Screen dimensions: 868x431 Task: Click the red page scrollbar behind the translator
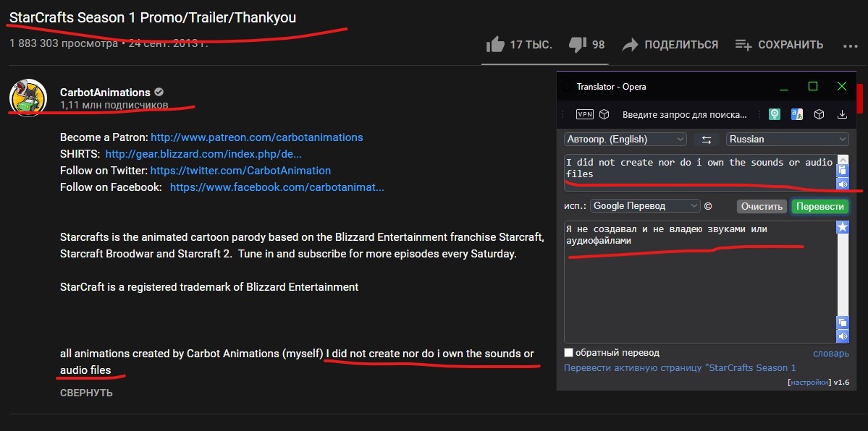pos(860,98)
